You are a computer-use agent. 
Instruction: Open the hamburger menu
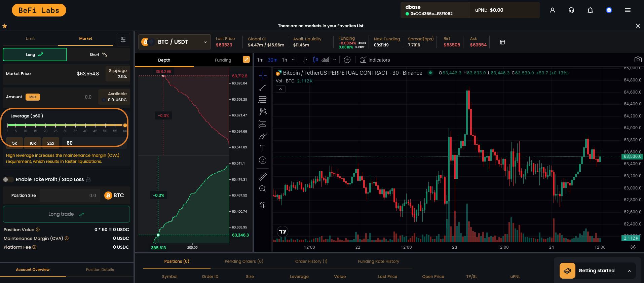(x=628, y=10)
